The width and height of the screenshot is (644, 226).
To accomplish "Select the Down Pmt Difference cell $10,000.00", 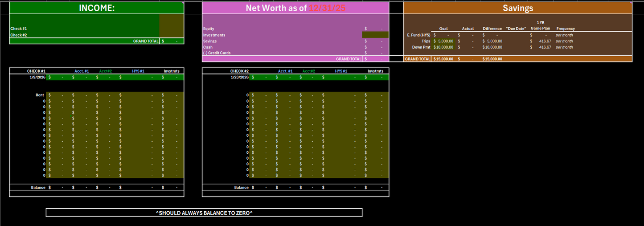I will pos(492,47).
